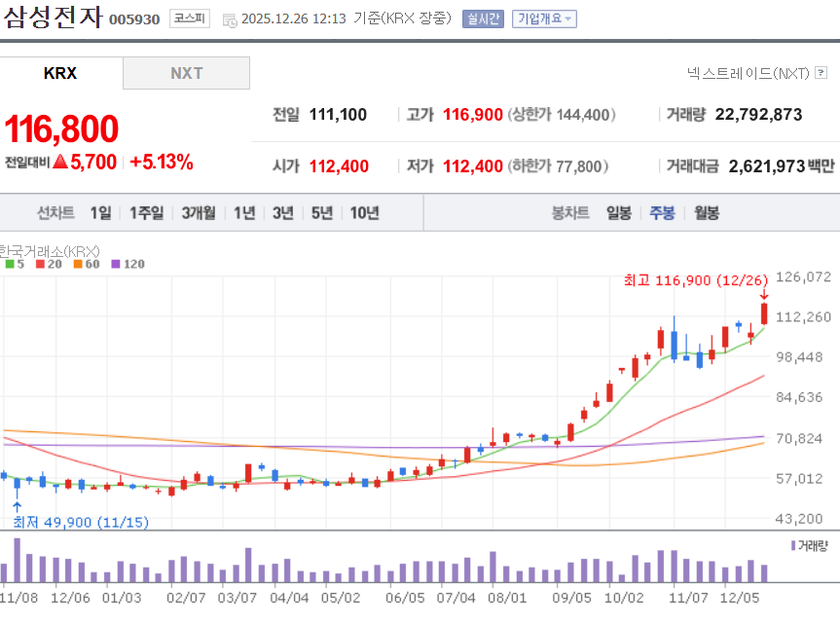840x625 pixels.
Task: Select the KRX exchange tab
Action: point(61,73)
